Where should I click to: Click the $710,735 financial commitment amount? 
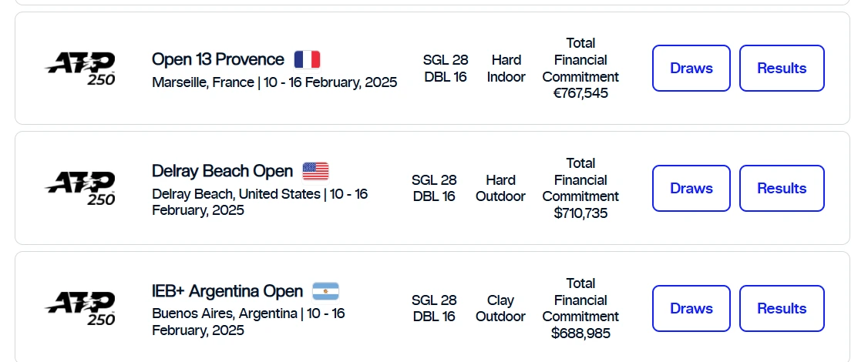580,213
